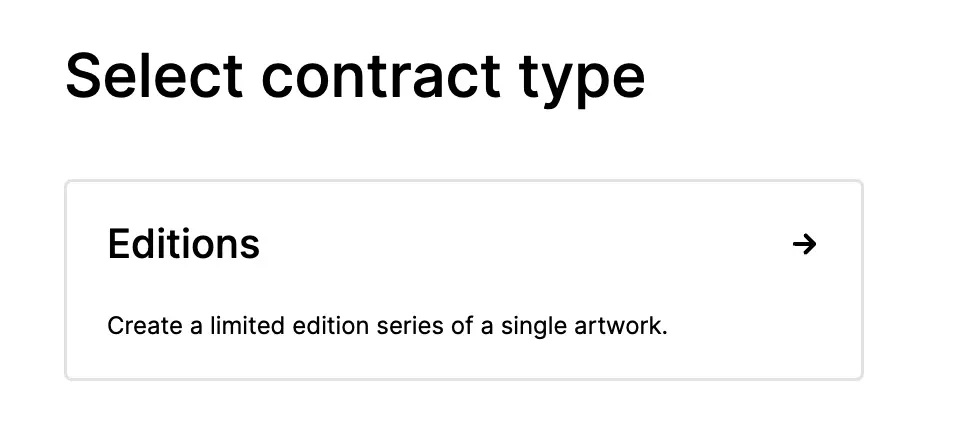Click the page title above Editions card

click(355, 76)
